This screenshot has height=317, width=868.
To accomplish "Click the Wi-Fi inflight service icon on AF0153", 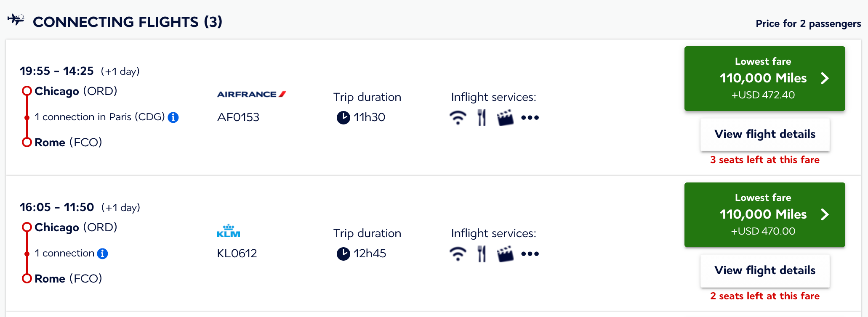I will coord(458,117).
